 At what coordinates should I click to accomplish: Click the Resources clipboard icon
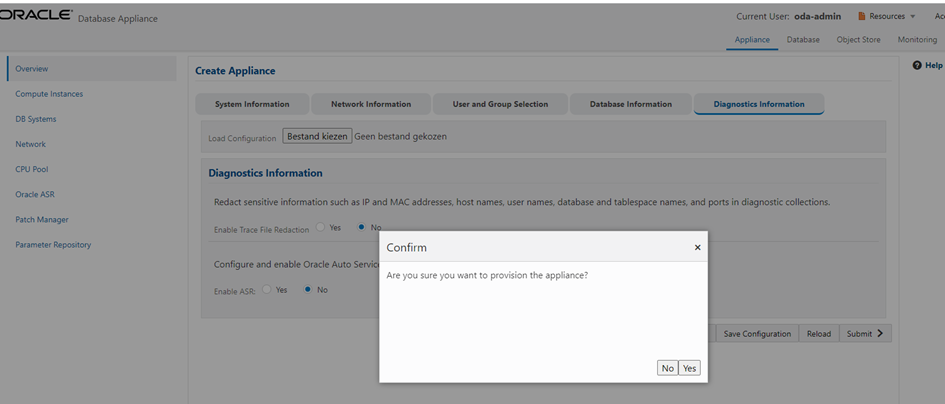(x=862, y=16)
